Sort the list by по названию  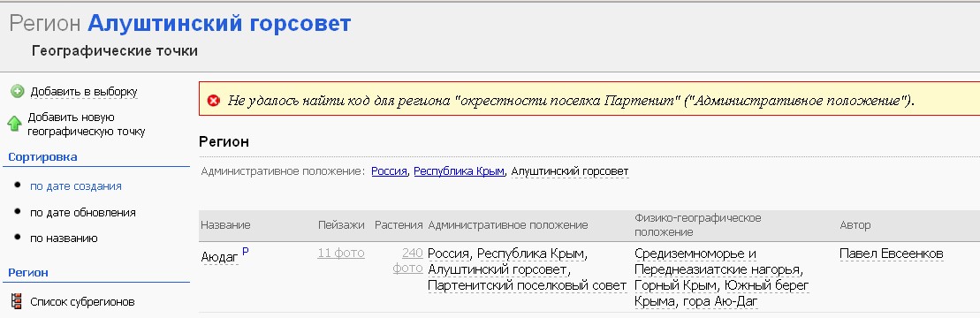pyautogui.click(x=64, y=238)
